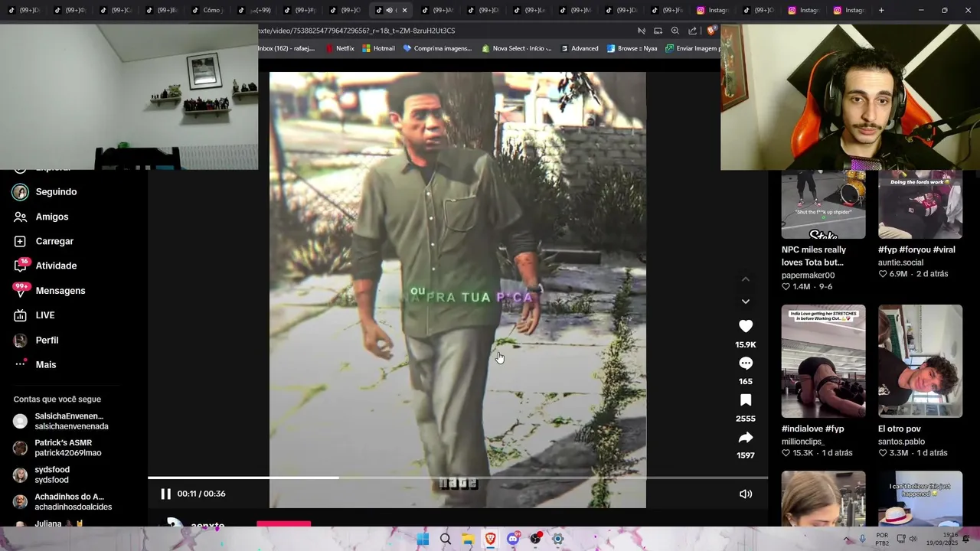The width and height of the screenshot is (980, 551).
Task: Expand the Mais menu
Action: point(46,364)
